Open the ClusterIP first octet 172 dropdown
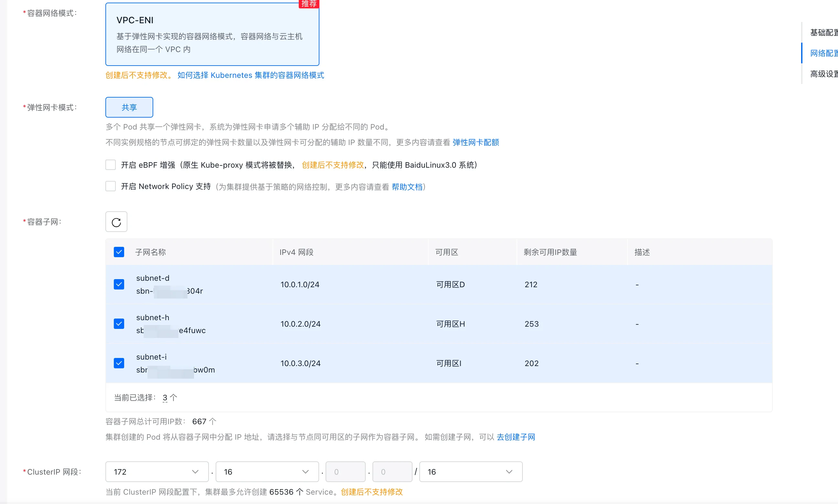Screen dimensions: 838x504 click(157, 471)
